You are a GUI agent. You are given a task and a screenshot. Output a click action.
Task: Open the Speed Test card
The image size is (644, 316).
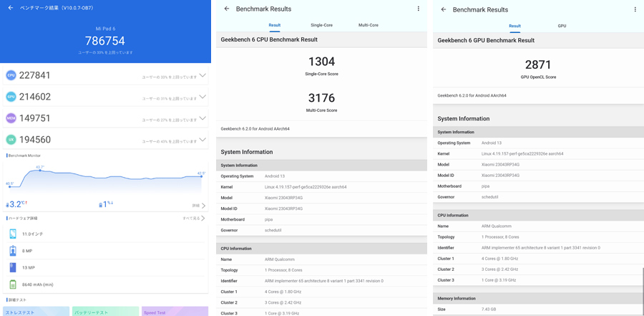tap(175, 311)
